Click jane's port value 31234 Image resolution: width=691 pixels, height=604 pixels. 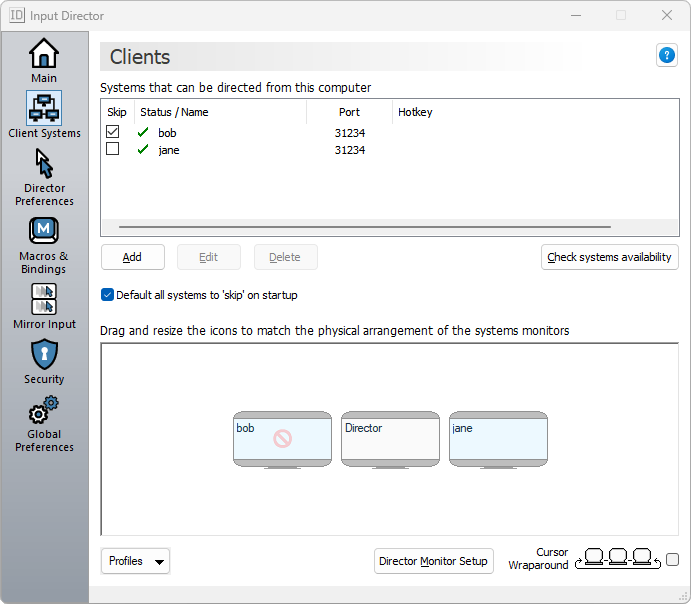pyautogui.click(x=350, y=150)
